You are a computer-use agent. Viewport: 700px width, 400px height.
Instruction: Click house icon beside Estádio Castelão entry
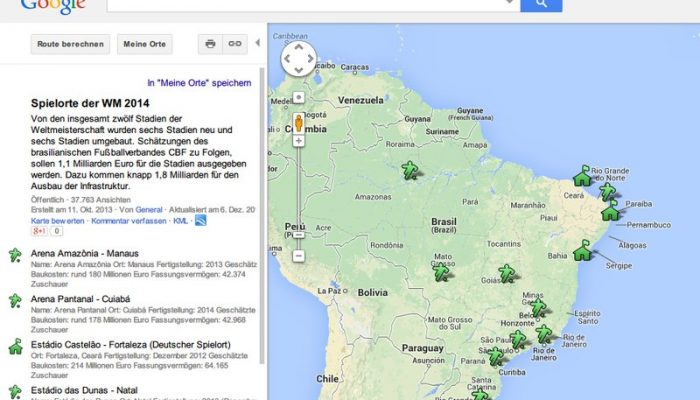[16, 346]
